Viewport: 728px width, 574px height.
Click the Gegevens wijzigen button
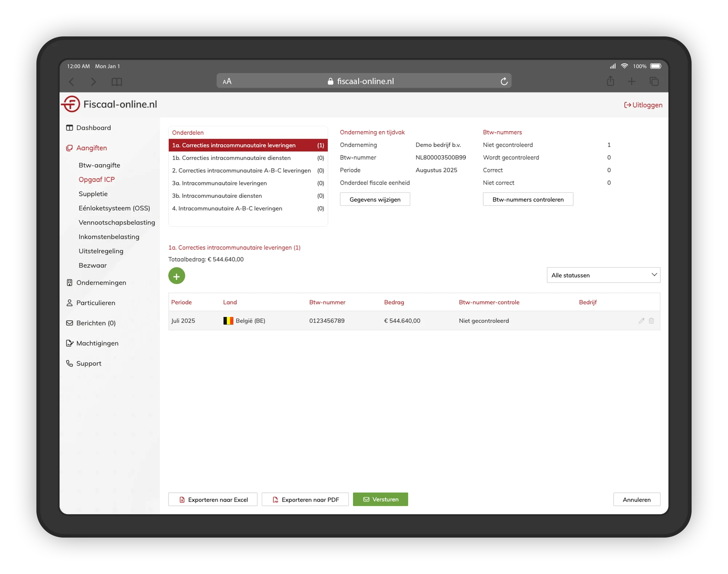point(375,199)
